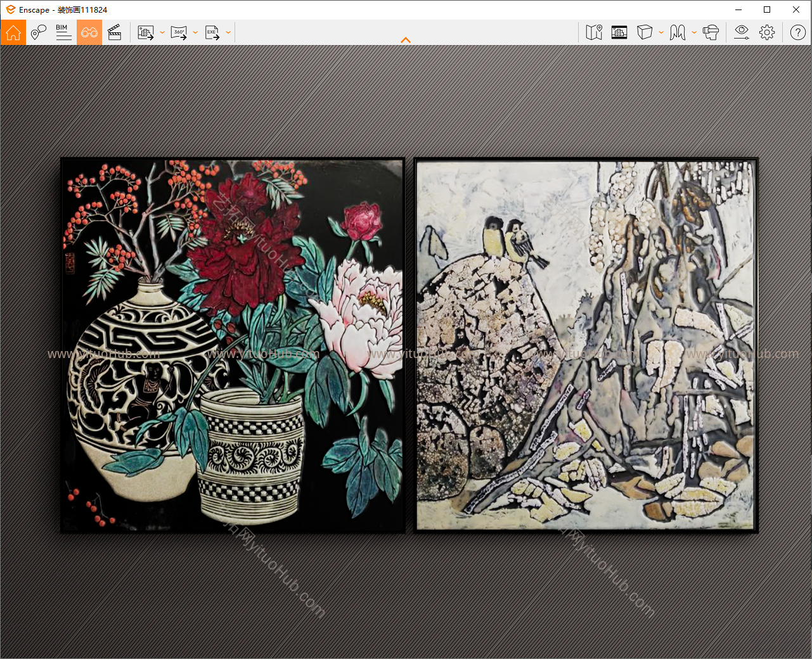Maximize the Enscape window
This screenshot has height=659, width=812.
pyautogui.click(x=767, y=10)
